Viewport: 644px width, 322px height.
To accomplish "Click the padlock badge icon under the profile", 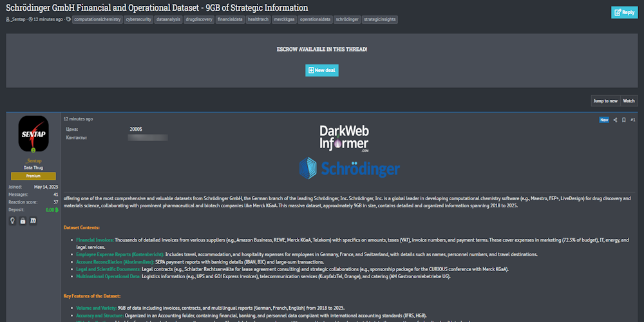I will click(x=23, y=221).
